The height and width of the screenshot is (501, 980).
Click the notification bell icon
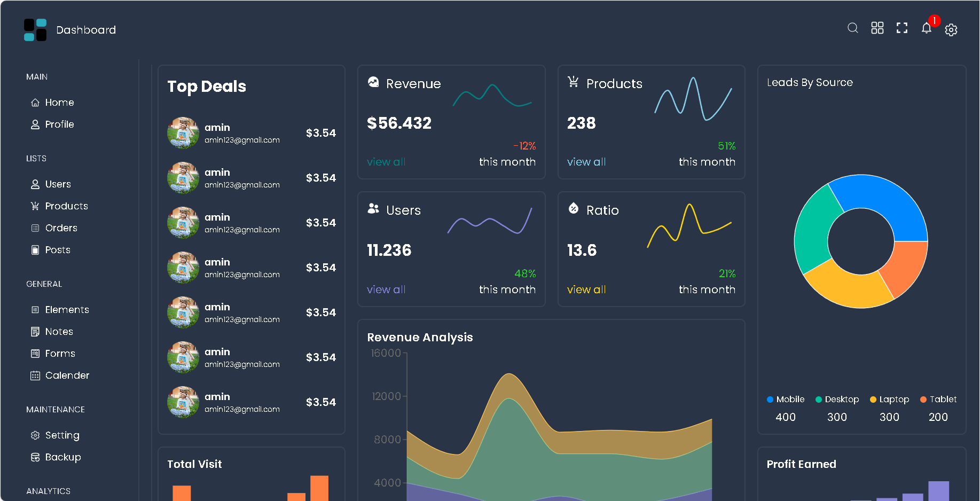point(927,29)
